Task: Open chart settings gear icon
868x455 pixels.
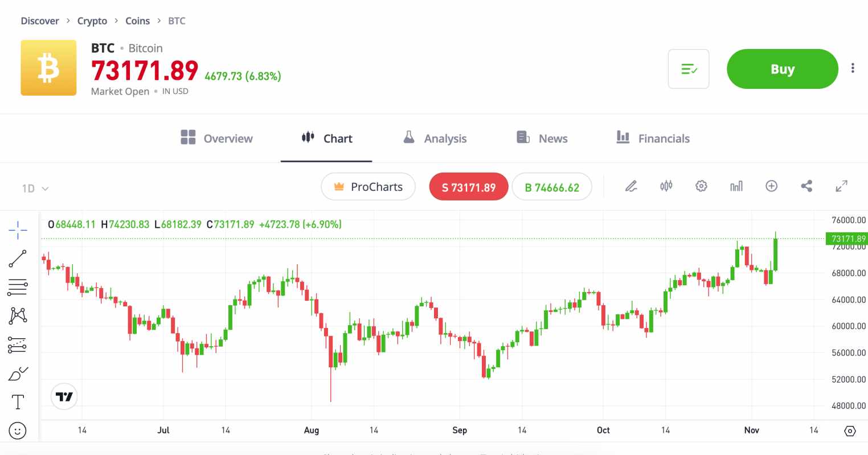Action: point(701,186)
